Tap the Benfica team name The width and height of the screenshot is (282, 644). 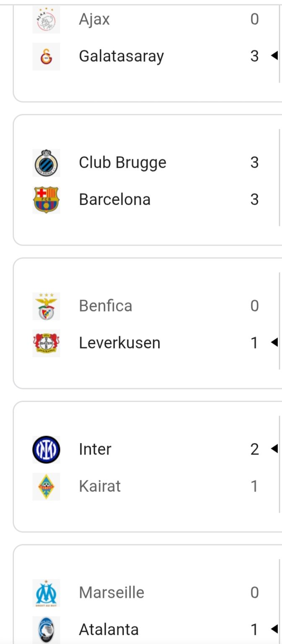pos(105,306)
